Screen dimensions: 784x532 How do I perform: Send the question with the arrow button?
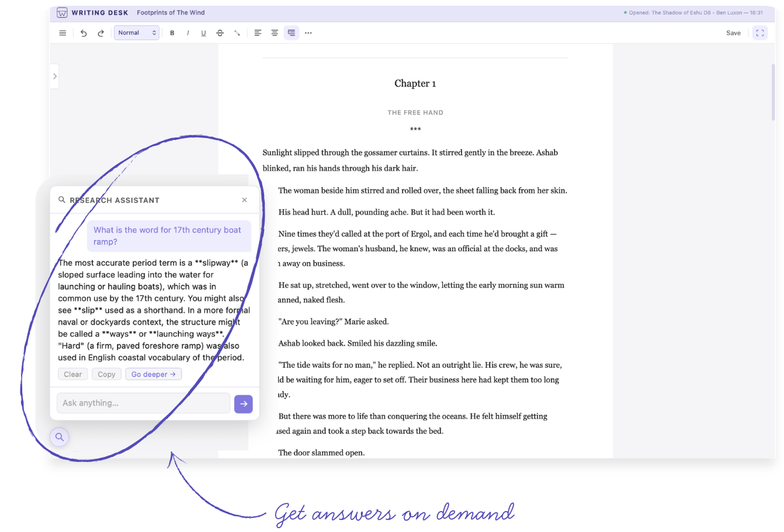point(244,403)
